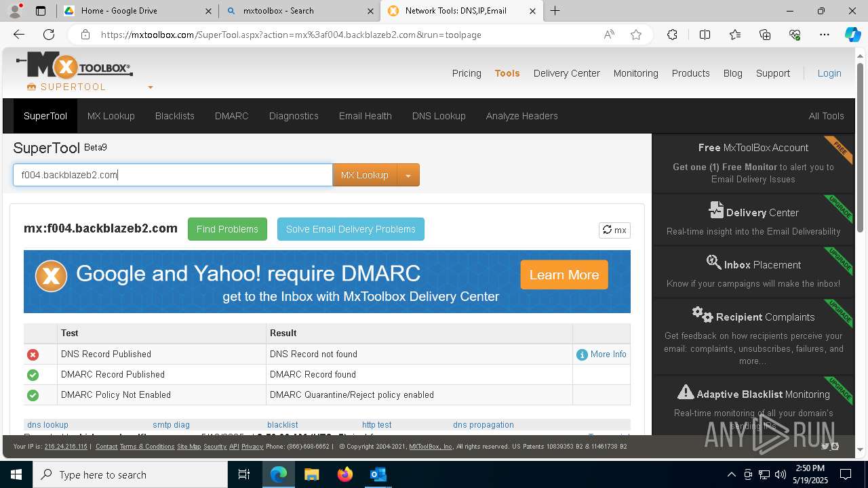Viewport: 868px width, 488px height.
Task: View site information lock icon
Action: click(x=85, y=35)
